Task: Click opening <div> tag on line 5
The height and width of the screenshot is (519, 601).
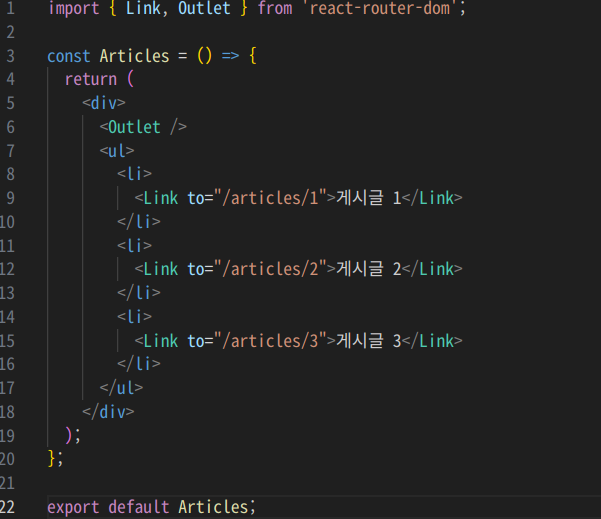Action: click(104, 103)
